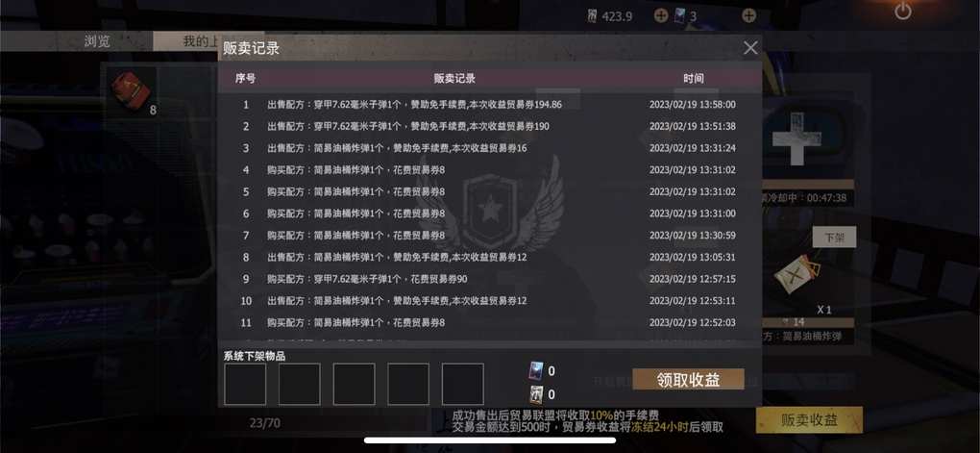The height and width of the screenshot is (453, 980).
Task: Click the first 系统下架物品 empty slot
Action: click(245, 384)
